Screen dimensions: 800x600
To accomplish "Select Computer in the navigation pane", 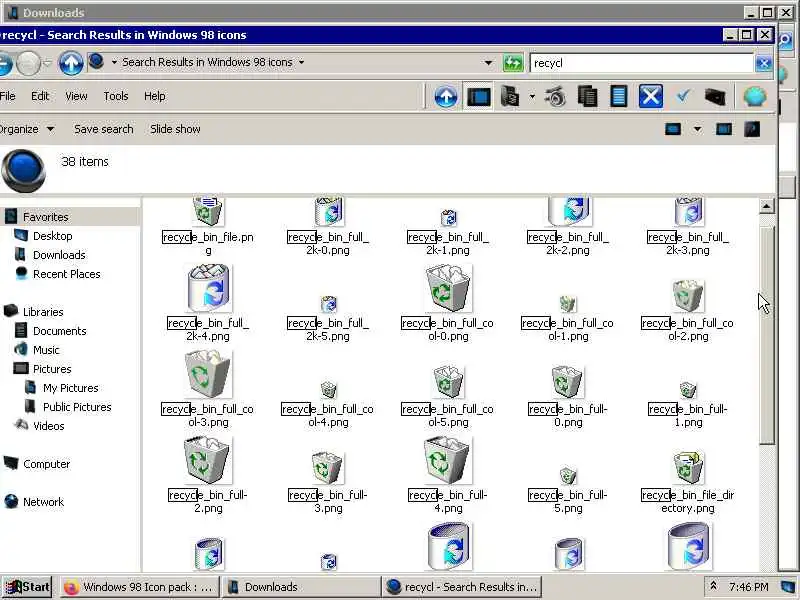I will point(46,464).
